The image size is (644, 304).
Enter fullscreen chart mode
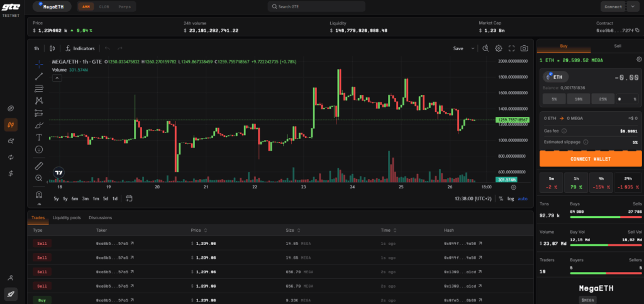pyautogui.click(x=511, y=48)
